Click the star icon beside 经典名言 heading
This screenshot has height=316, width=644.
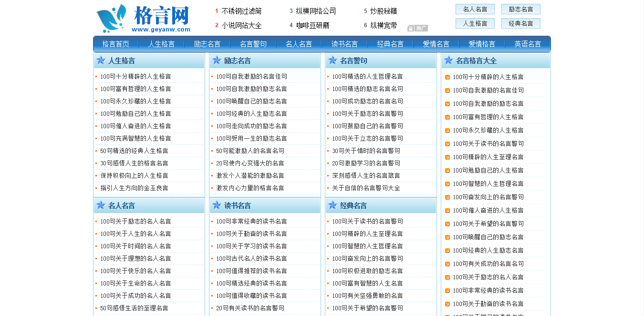point(332,205)
